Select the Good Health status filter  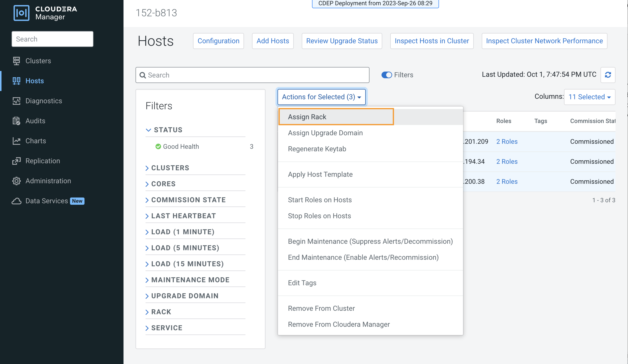181,146
